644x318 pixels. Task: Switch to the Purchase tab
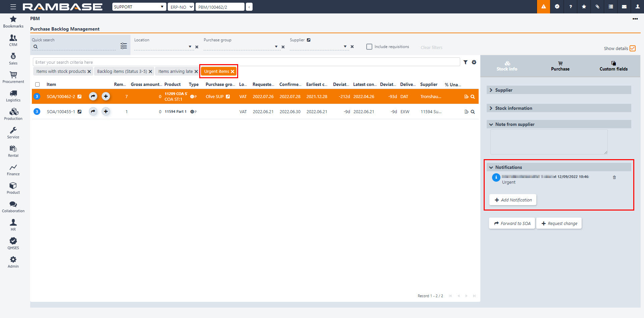(560, 66)
